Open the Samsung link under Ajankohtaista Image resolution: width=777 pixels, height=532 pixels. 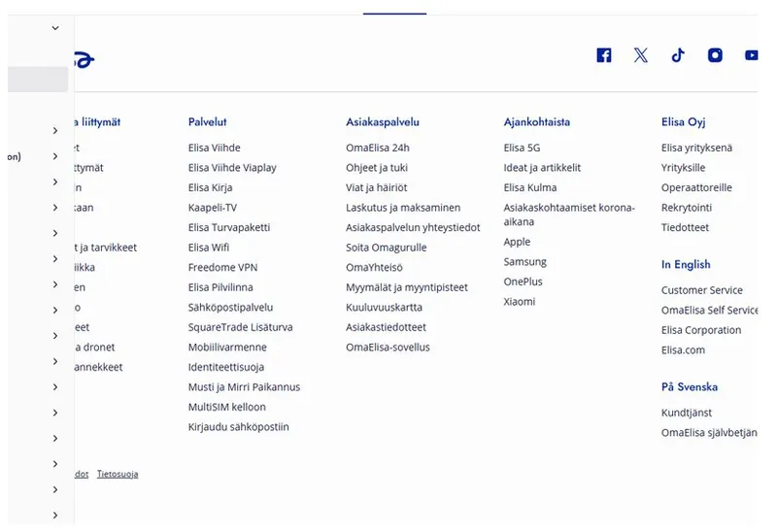pos(524,262)
